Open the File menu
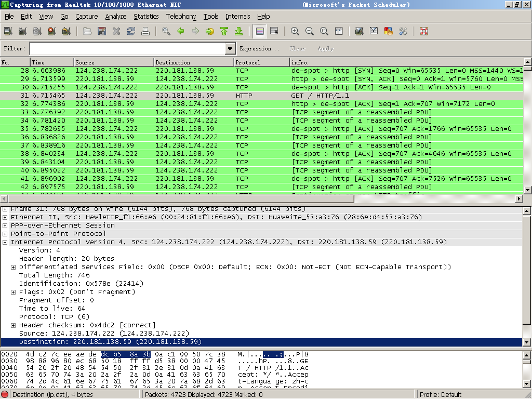This screenshot has height=399, width=532. [x=9, y=16]
